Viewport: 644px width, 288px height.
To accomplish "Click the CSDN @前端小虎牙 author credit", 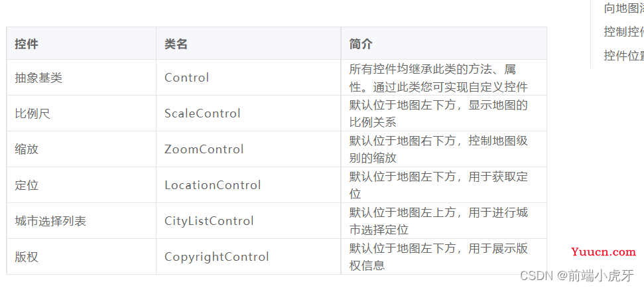I will click(577, 275).
